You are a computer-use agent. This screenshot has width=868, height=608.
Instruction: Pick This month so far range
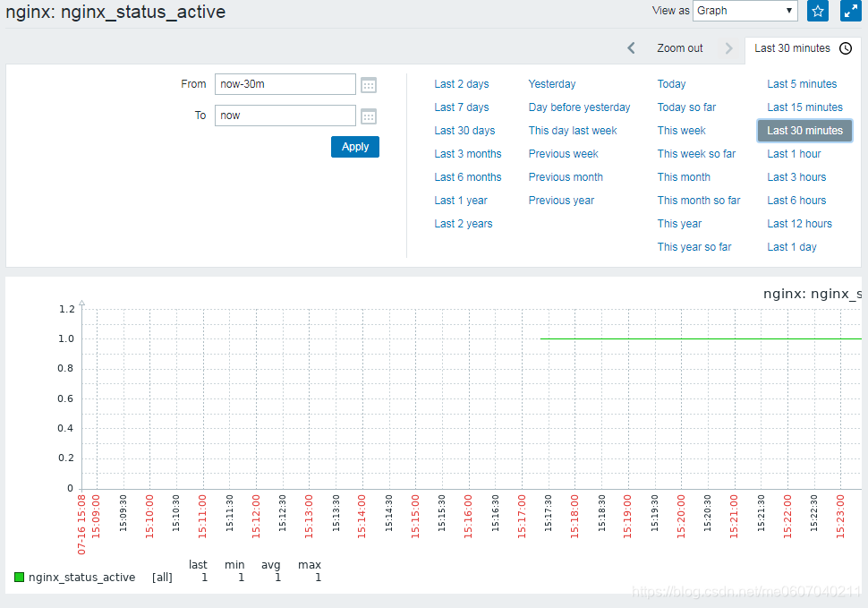(699, 201)
